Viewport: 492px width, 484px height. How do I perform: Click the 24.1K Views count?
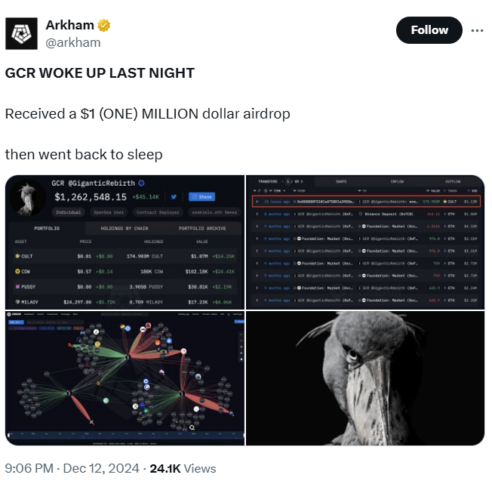point(183,468)
